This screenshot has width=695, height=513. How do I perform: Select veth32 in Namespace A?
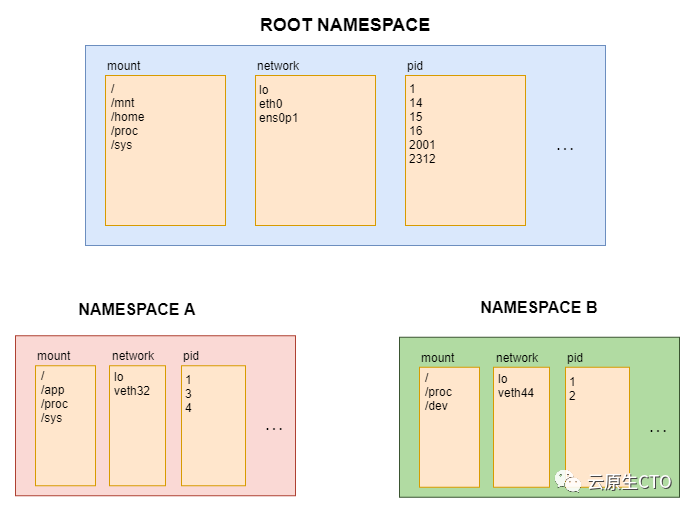point(132,391)
